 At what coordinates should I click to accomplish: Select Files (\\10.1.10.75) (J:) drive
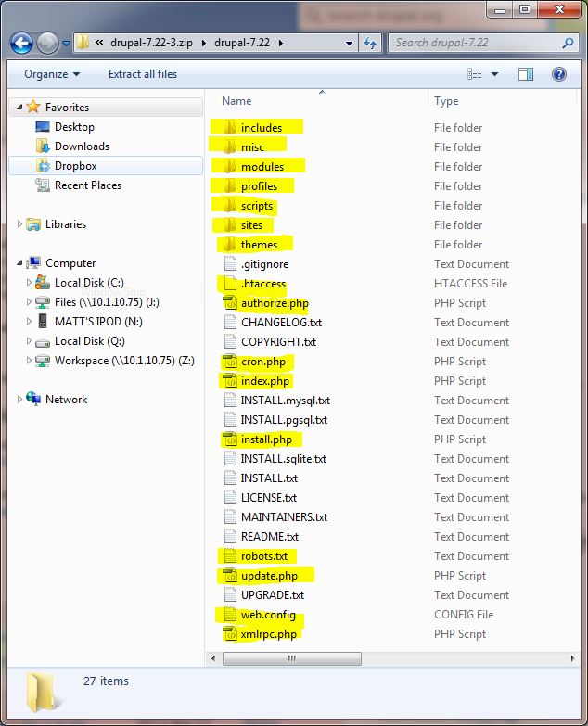point(107,302)
